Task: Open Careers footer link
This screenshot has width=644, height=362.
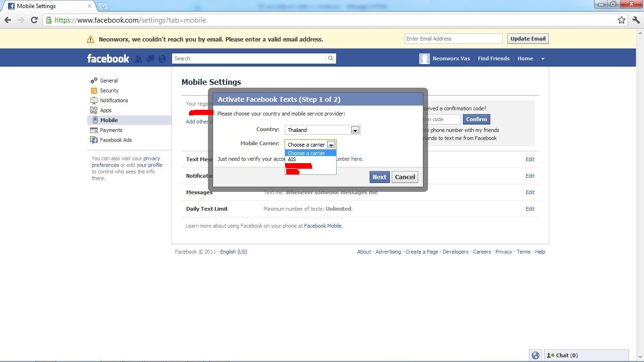Action: pyautogui.click(x=482, y=252)
